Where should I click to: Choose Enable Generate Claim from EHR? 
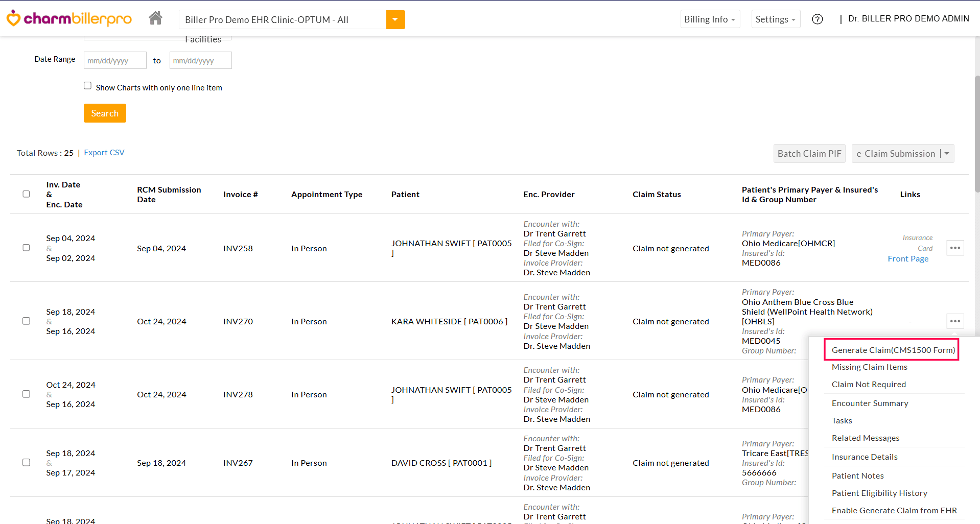(x=894, y=511)
